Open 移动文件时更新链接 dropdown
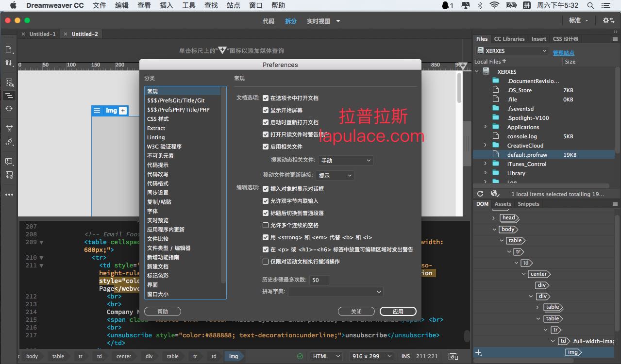Viewport: 621px width, 364px height. click(335, 175)
